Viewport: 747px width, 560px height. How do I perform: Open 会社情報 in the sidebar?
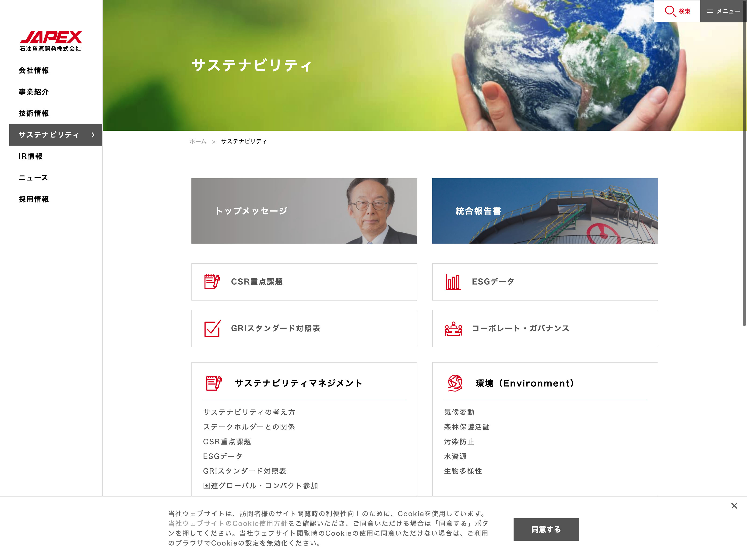(34, 70)
